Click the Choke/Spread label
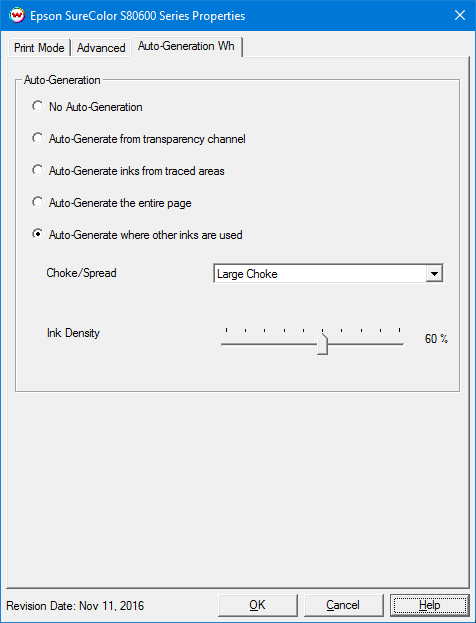Image resolution: width=476 pixels, height=623 pixels. [81, 273]
